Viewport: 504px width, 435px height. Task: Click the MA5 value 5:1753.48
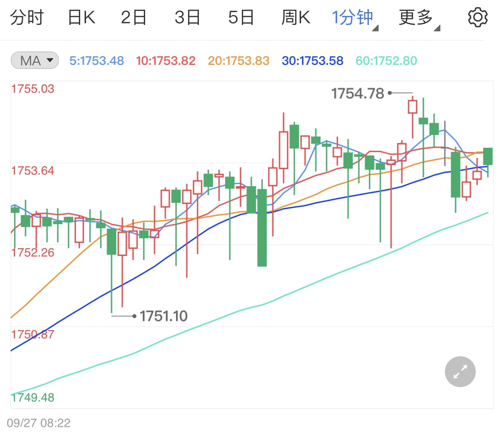[97, 61]
